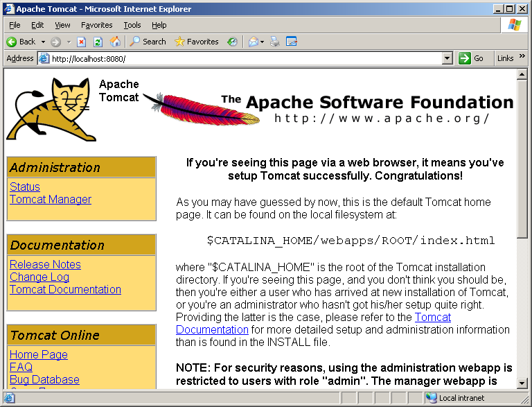532x407 pixels.
Task: Open the File menu
Action: coord(15,25)
